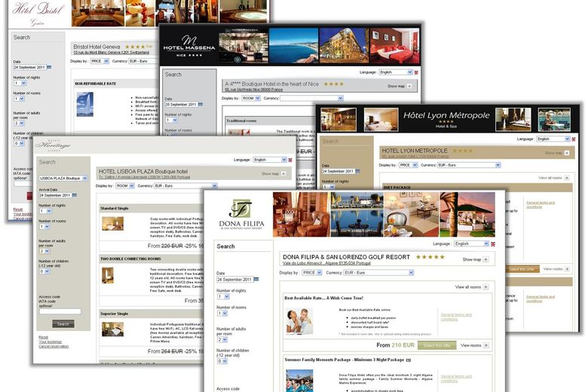Expand Show map plus on Dona Filipa page

485,259
